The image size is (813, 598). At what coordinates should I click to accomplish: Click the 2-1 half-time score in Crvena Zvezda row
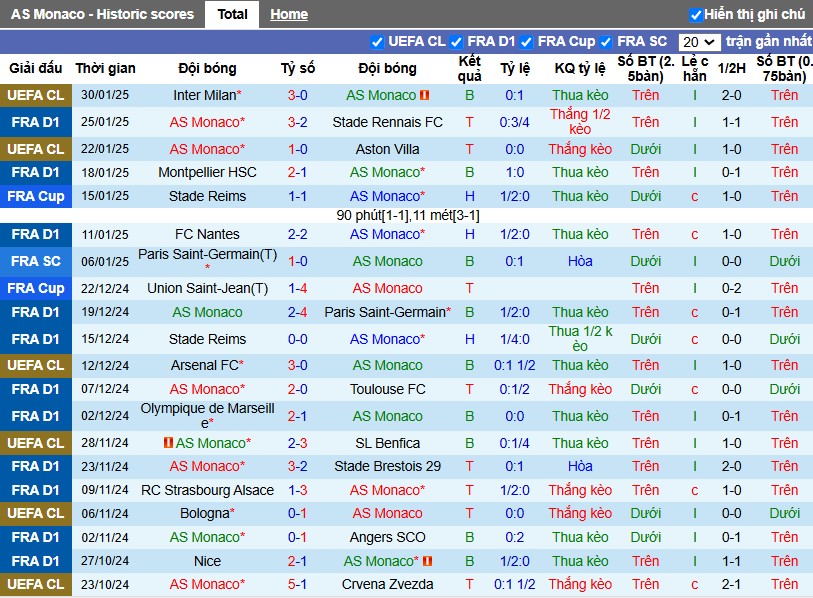click(732, 585)
